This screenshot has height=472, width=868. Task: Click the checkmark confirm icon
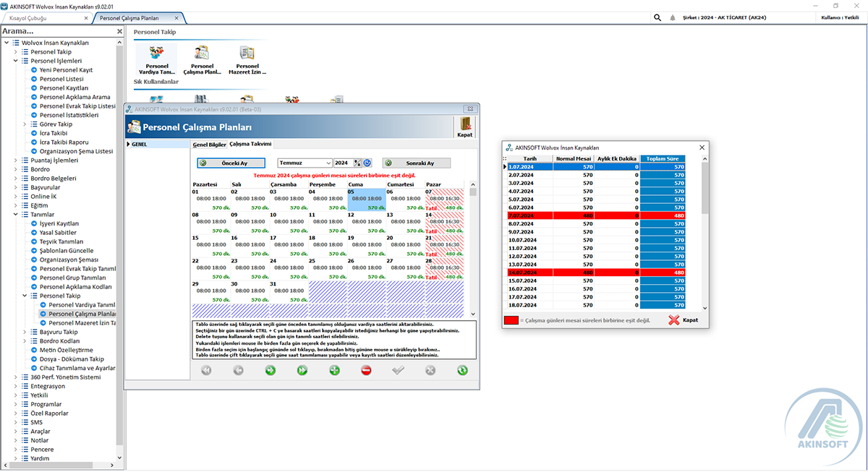point(398,369)
